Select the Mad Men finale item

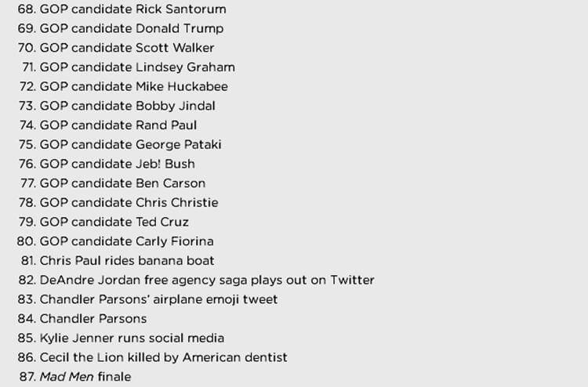pyautogui.click(x=75, y=377)
